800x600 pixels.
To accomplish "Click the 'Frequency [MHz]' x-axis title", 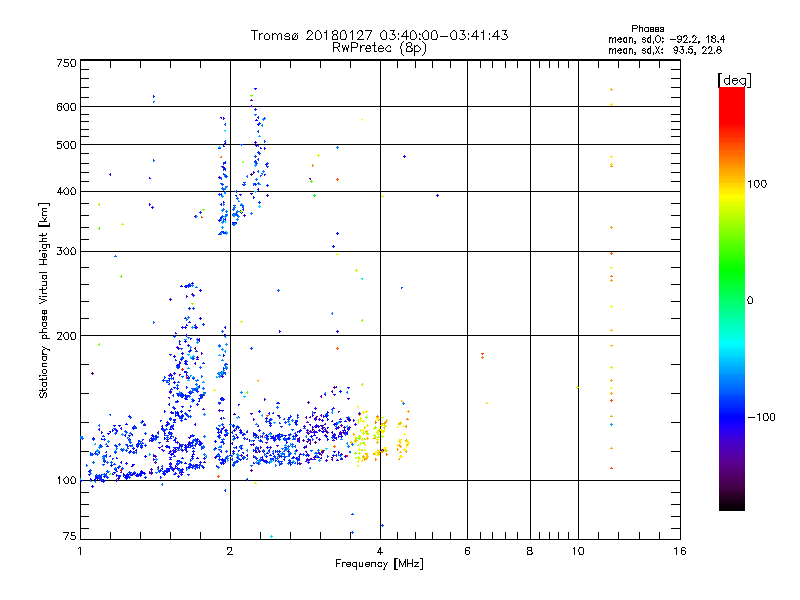I will (x=379, y=564).
